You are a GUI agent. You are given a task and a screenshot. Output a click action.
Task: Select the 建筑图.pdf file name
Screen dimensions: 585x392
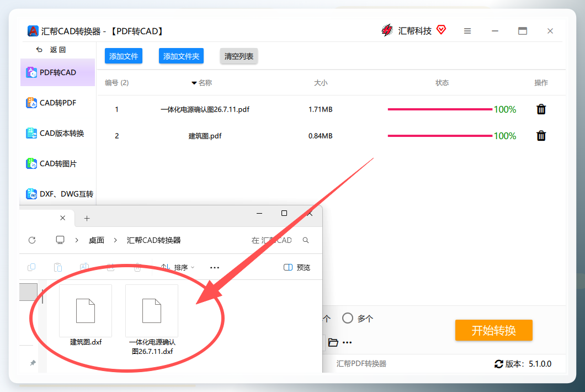click(x=205, y=136)
